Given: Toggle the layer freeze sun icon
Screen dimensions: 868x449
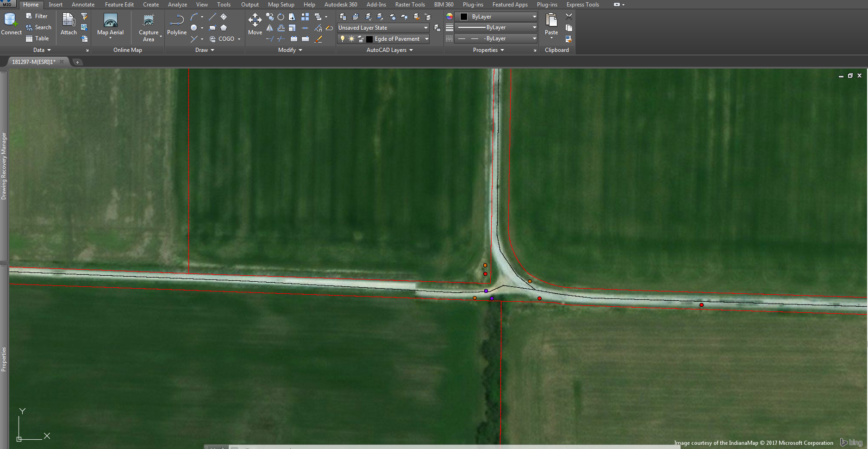Looking at the screenshot, I should (x=351, y=39).
